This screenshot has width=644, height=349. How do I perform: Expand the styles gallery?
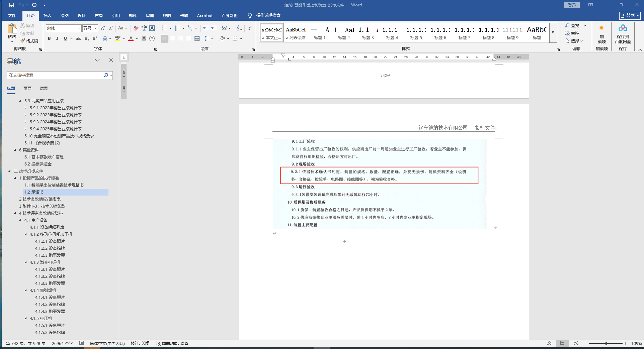click(x=553, y=32)
